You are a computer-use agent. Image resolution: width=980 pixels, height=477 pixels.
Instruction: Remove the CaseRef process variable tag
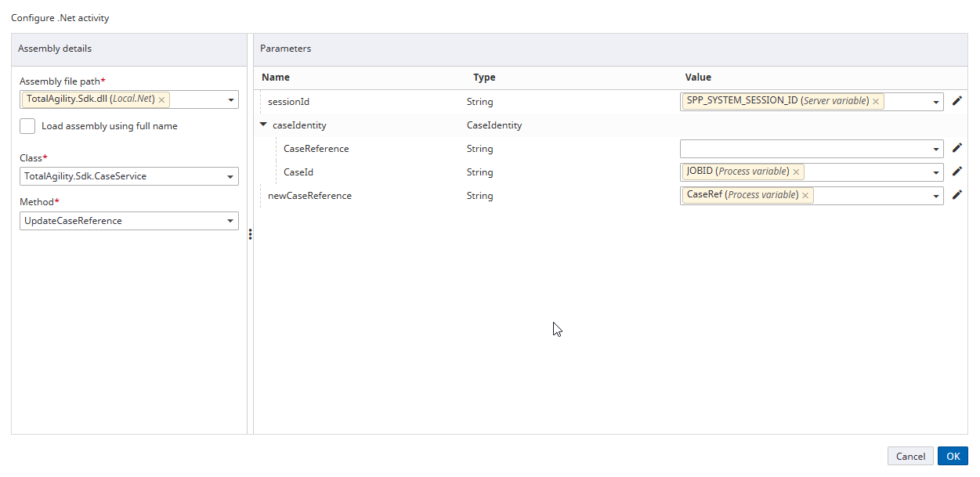(x=805, y=194)
